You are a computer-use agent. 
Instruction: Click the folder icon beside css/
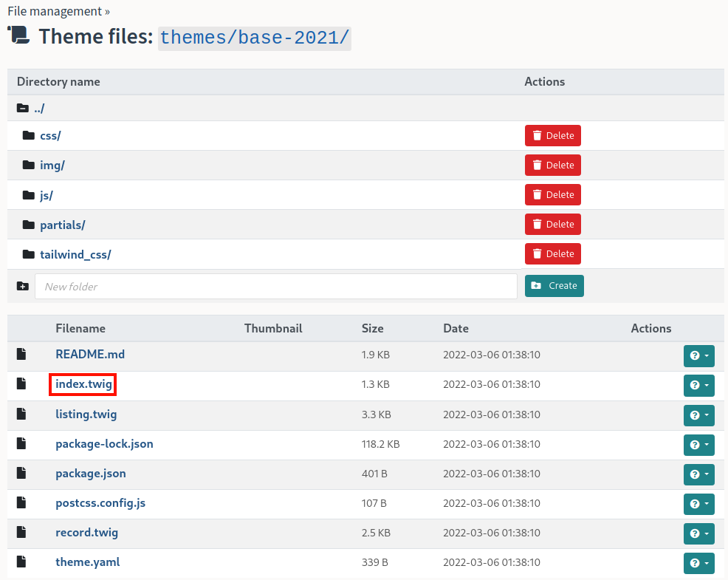tap(29, 135)
